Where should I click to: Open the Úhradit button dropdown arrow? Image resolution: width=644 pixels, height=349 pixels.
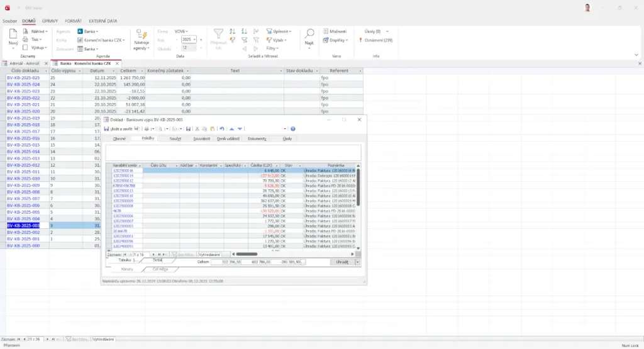coord(357,262)
